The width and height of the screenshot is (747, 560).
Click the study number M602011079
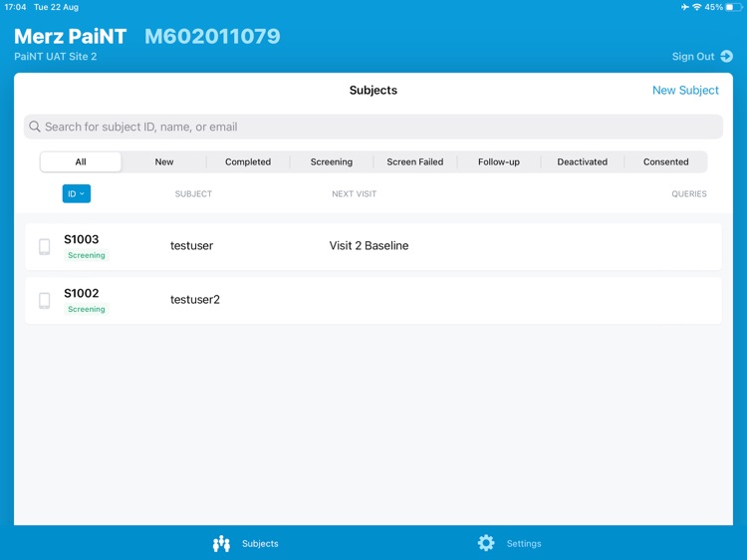pos(212,36)
